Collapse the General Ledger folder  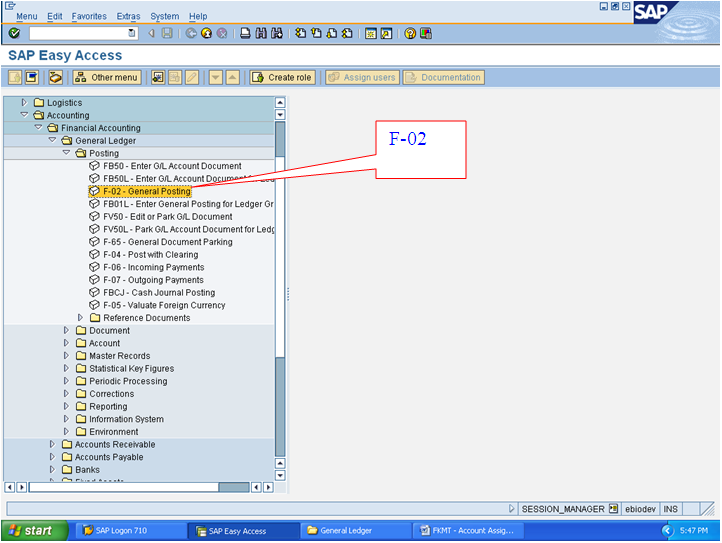(x=52, y=140)
